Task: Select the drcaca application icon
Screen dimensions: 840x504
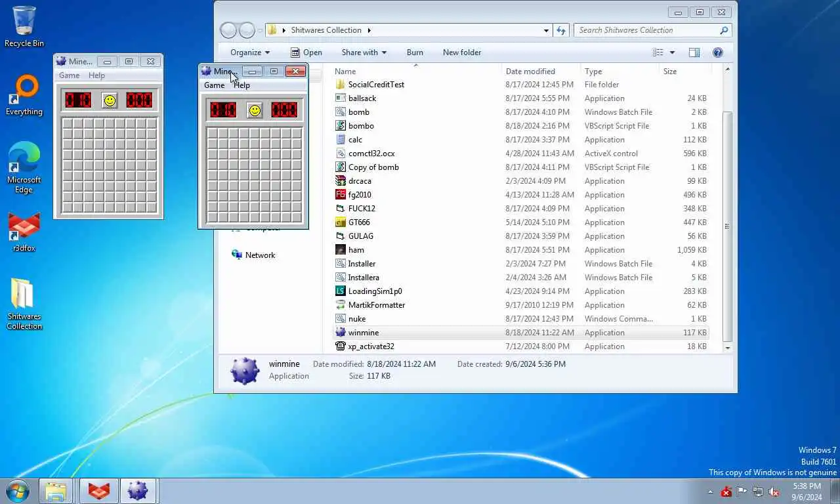Action: click(340, 181)
